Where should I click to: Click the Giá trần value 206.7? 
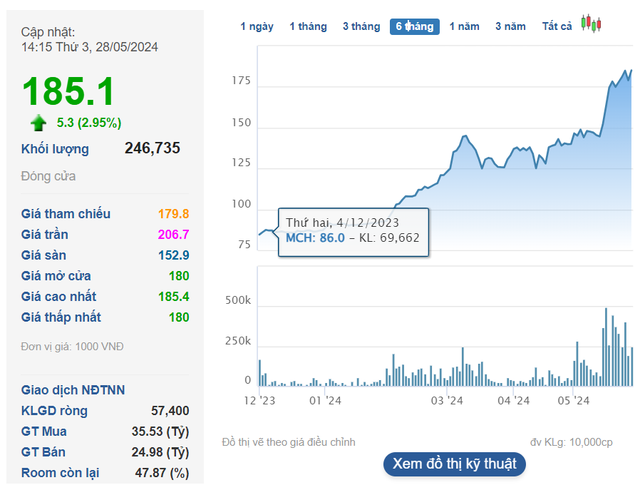pyautogui.click(x=173, y=234)
